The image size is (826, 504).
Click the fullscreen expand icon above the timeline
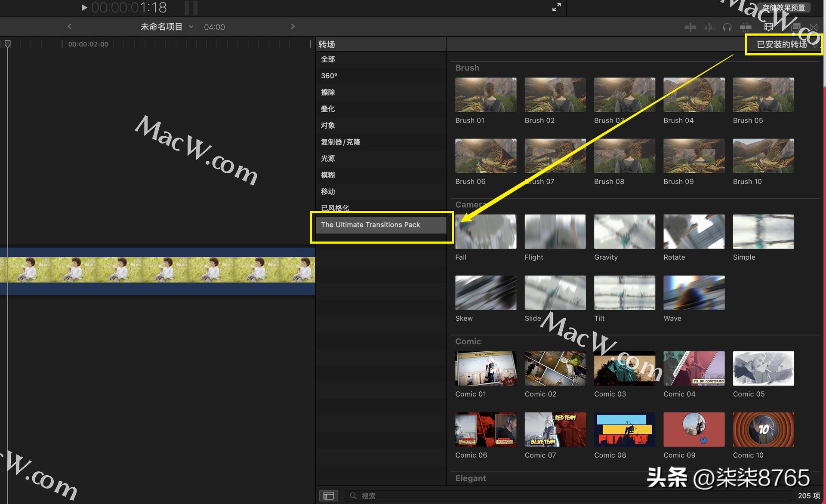tap(556, 7)
